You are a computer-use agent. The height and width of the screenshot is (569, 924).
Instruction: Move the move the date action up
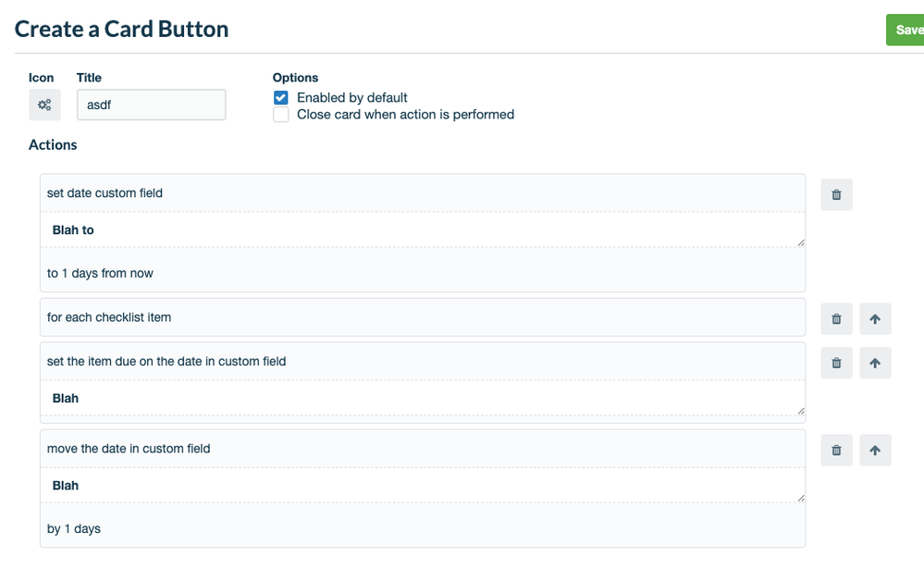tap(875, 451)
